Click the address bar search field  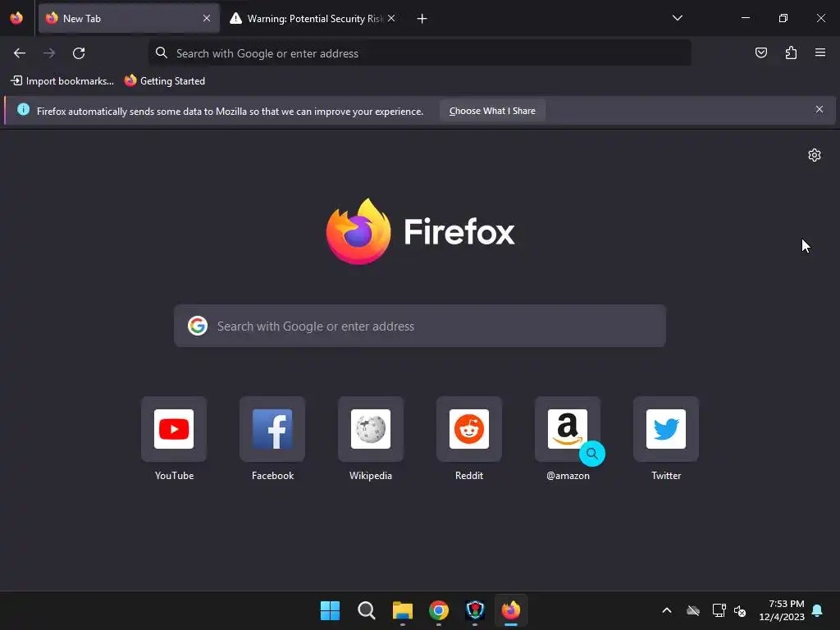419,53
